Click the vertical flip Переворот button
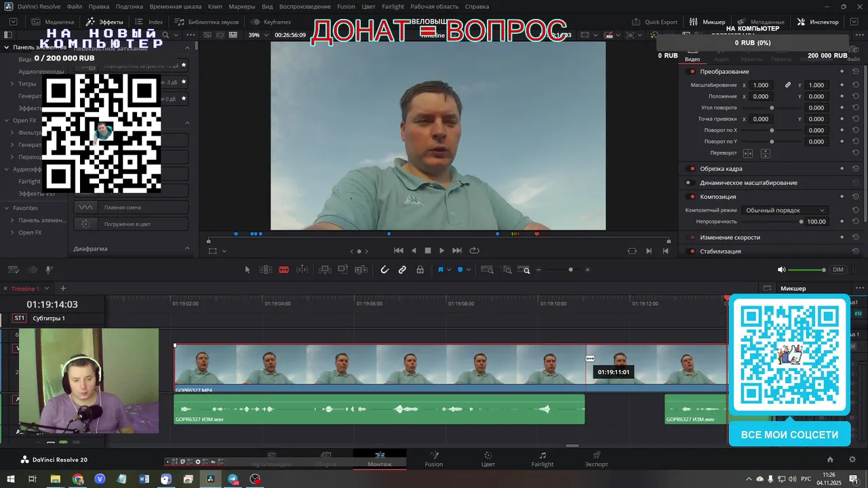The image size is (868, 488). click(x=765, y=153)
